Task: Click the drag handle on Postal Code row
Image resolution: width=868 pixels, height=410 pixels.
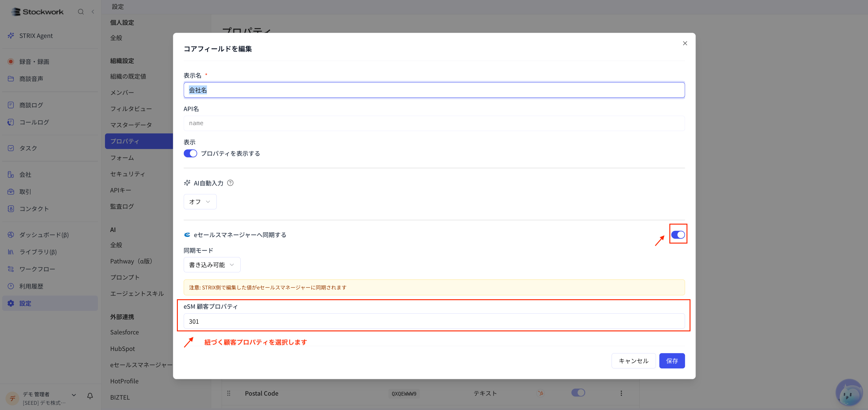Action: click(228, 393)
